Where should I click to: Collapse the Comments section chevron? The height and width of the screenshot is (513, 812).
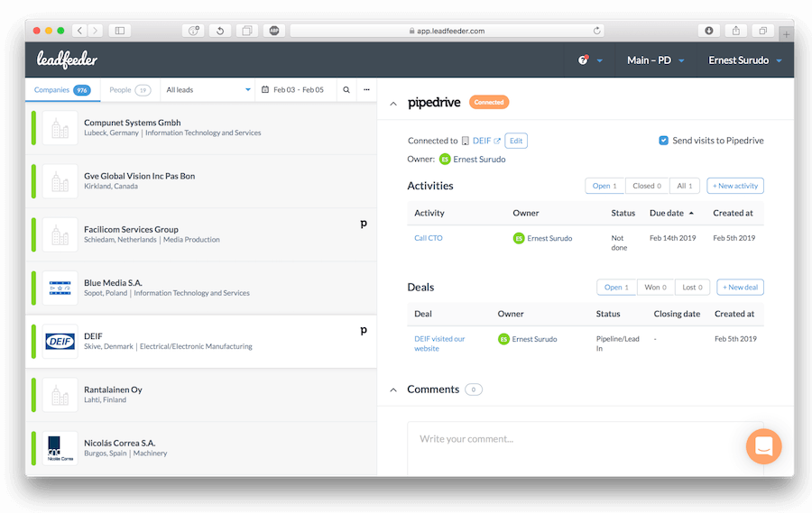[x=393, y=389]
